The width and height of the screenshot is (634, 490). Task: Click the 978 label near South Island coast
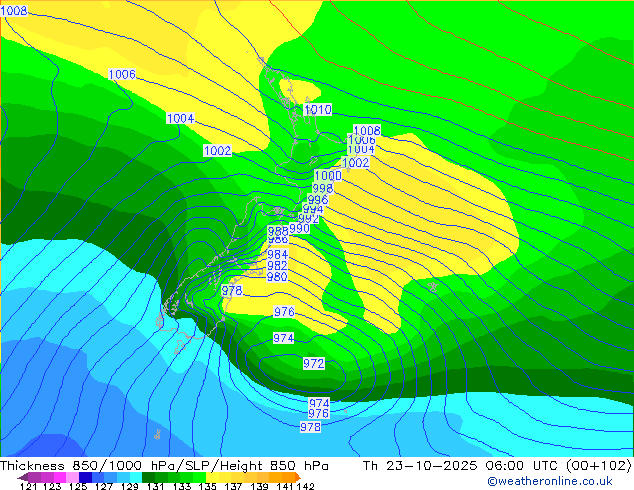(232, 291)
